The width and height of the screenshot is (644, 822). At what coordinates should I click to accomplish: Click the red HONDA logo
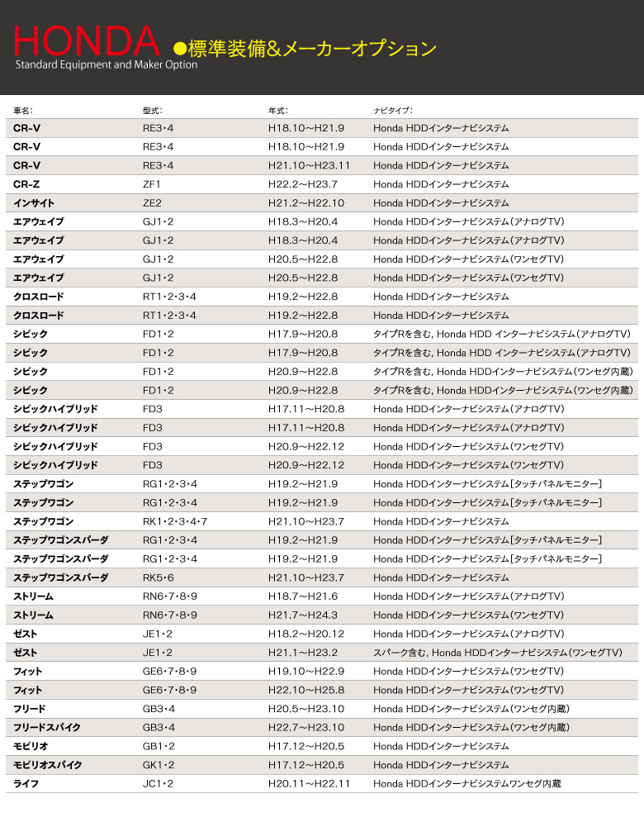point(87,40)
